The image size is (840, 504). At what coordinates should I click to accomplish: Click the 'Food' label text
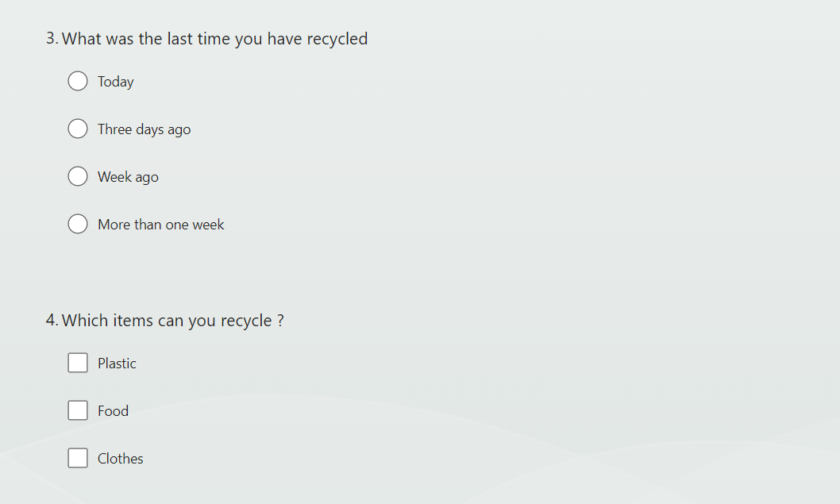click(113, 411)
